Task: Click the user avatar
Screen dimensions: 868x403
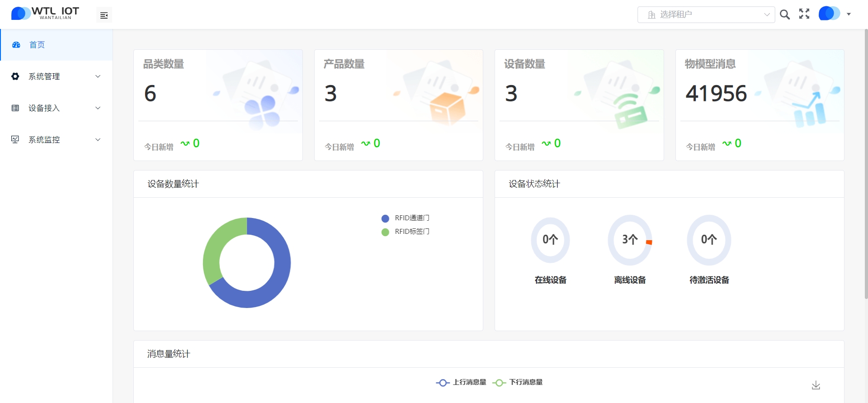Action: tap(829, 14)
